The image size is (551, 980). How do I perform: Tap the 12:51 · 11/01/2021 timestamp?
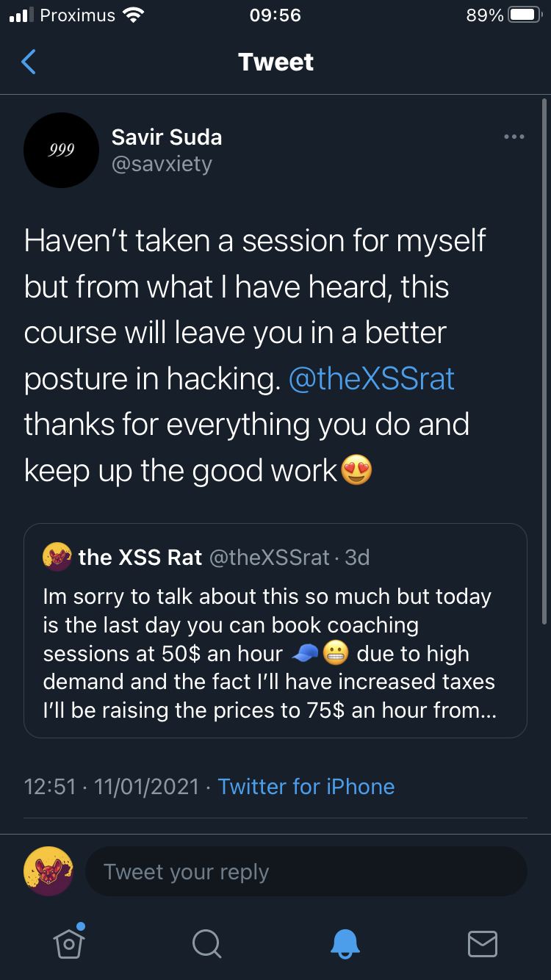pyautogui.click(x=112, y=787)
